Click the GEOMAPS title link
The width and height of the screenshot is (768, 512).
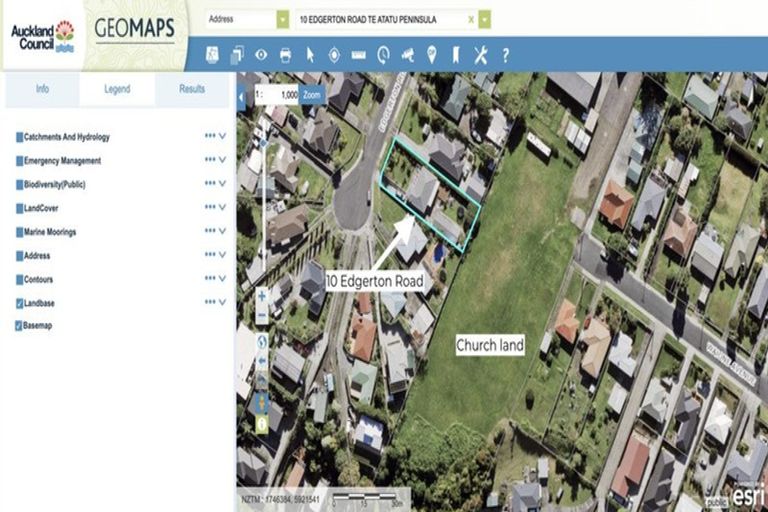coord(135,28)
